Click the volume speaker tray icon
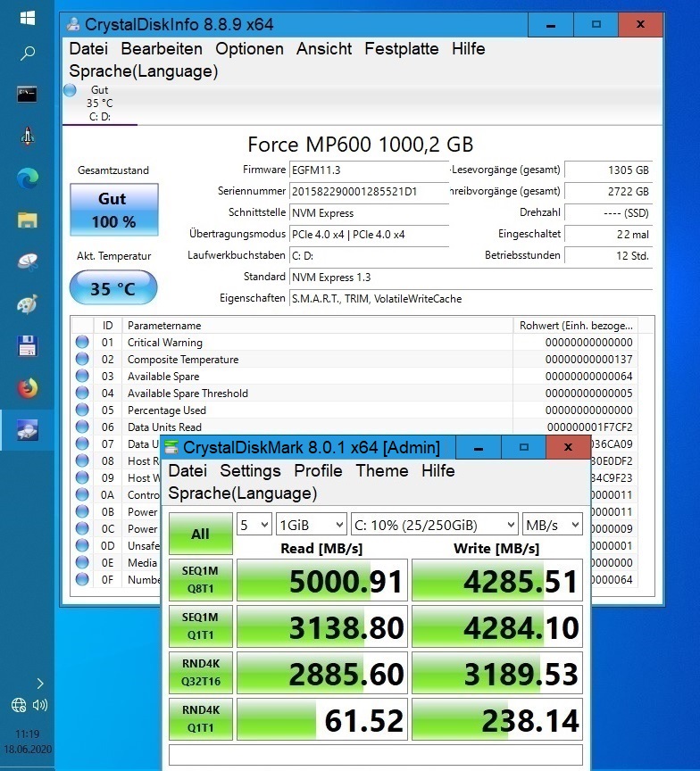 [x=40, y=705]
